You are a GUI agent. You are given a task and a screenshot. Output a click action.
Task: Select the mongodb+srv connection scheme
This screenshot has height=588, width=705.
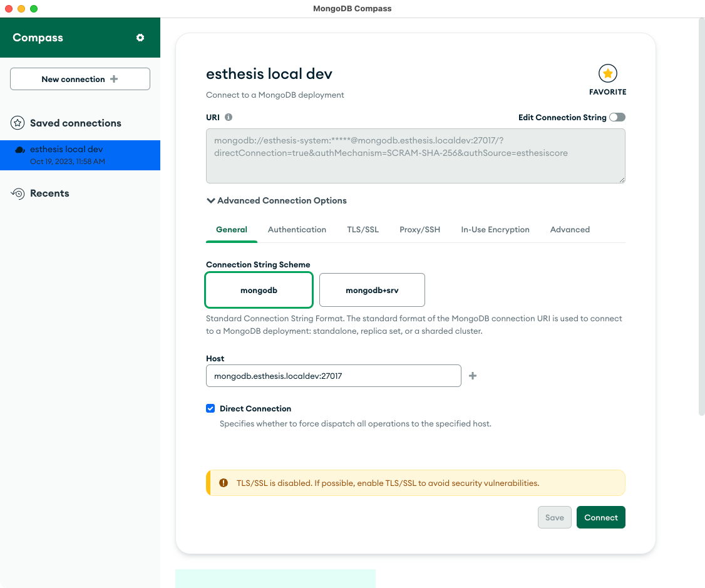[x=372, y=290]
